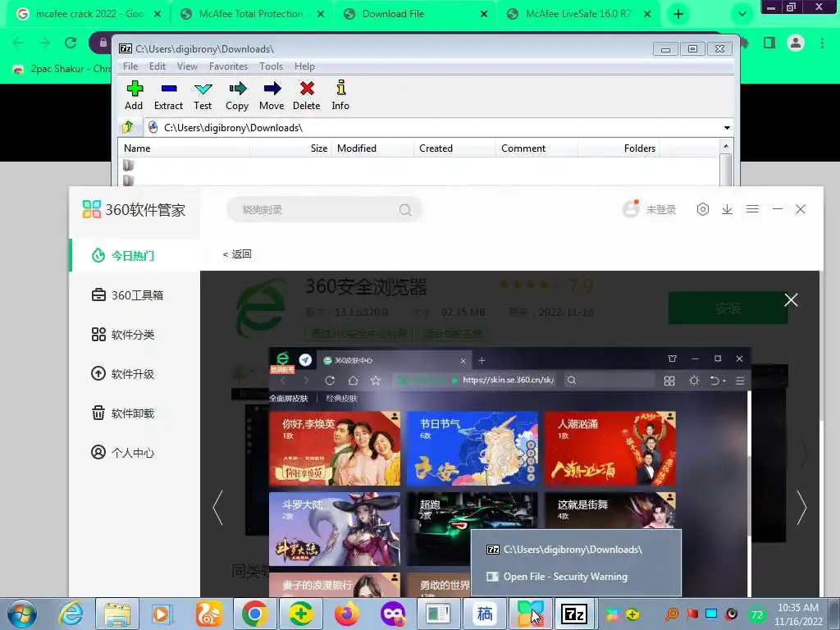
Task: Open the 360软件管家 hamburger menu
Action: pyautogui.click(x=752, y=209)
